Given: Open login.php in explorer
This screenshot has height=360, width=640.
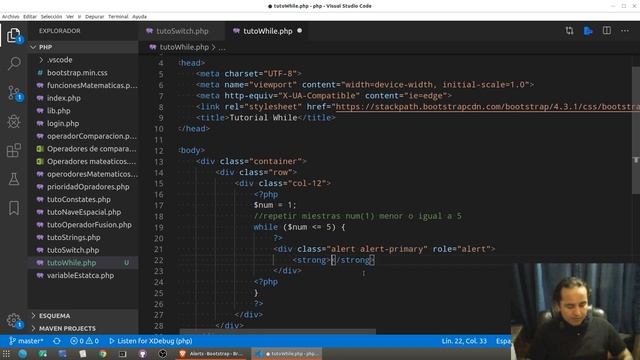Looking at the screenshot, I should point(83,123).
